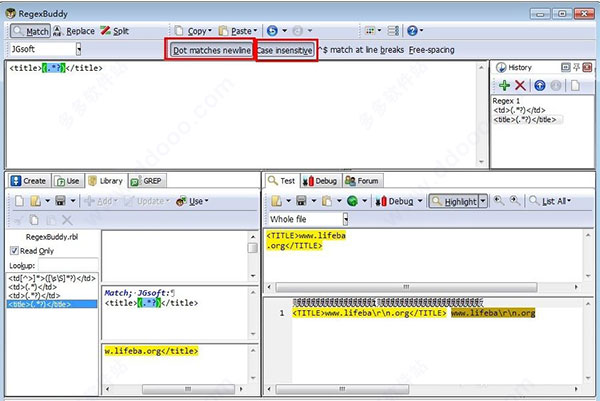
Task: Open the Test tab
Action: [x=281, y=181]
